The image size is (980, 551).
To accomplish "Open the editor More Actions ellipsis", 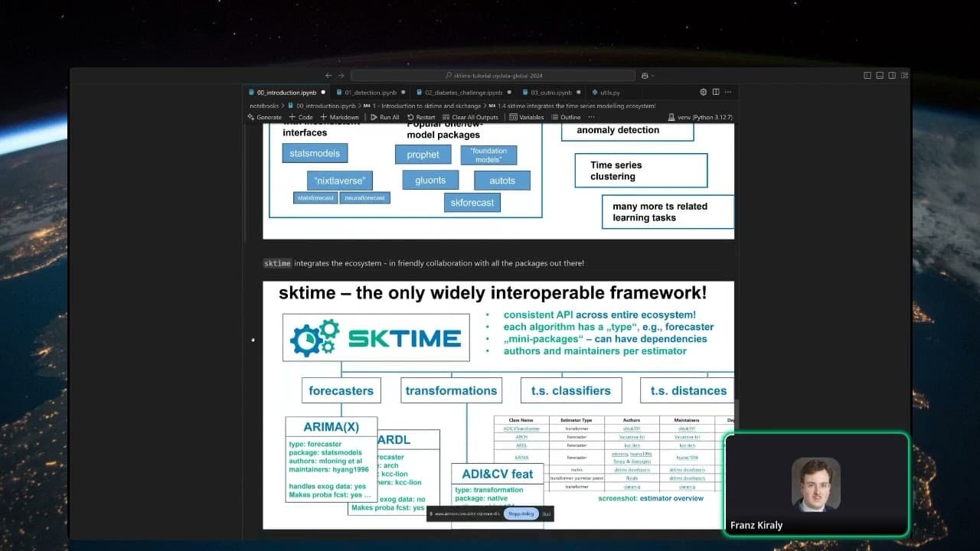I will pos(728,92).
